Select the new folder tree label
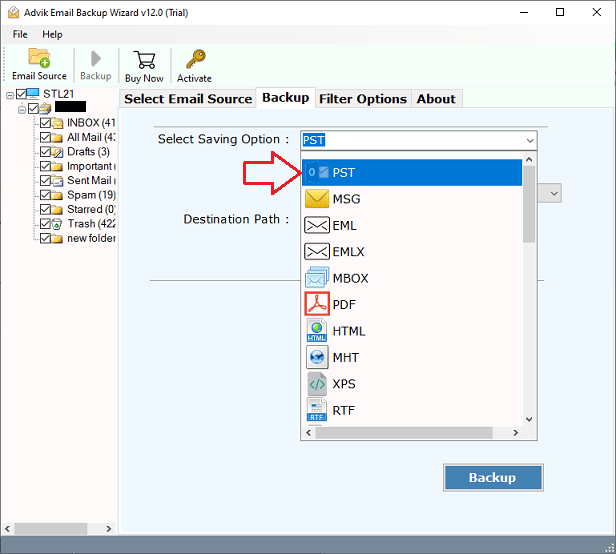 pyautogui.click(x=91, y=238)
